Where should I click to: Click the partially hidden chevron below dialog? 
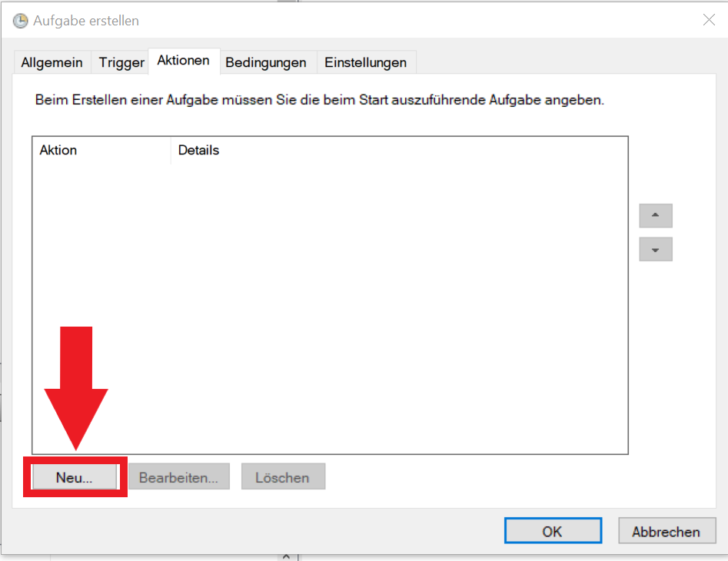click(286, 556)
